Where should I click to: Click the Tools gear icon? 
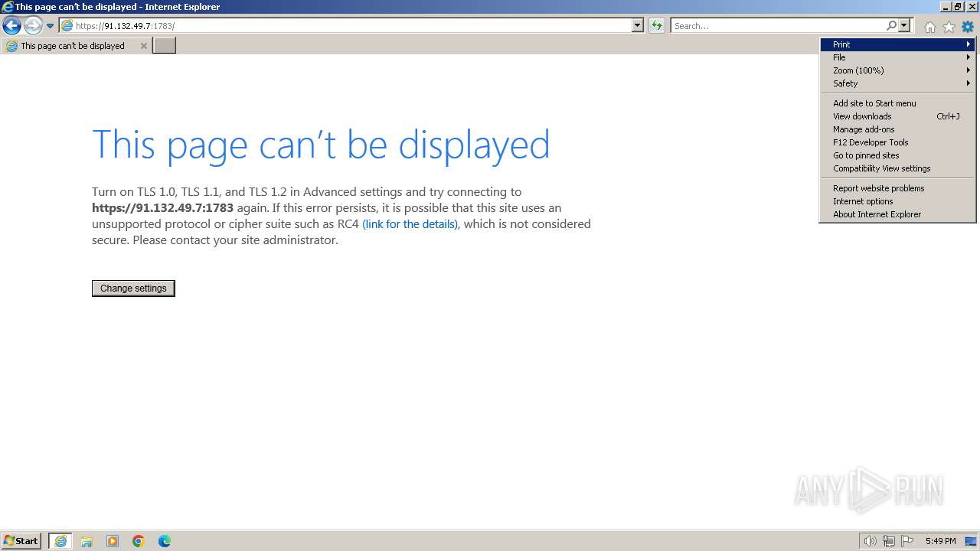click(x=968, y=27)
